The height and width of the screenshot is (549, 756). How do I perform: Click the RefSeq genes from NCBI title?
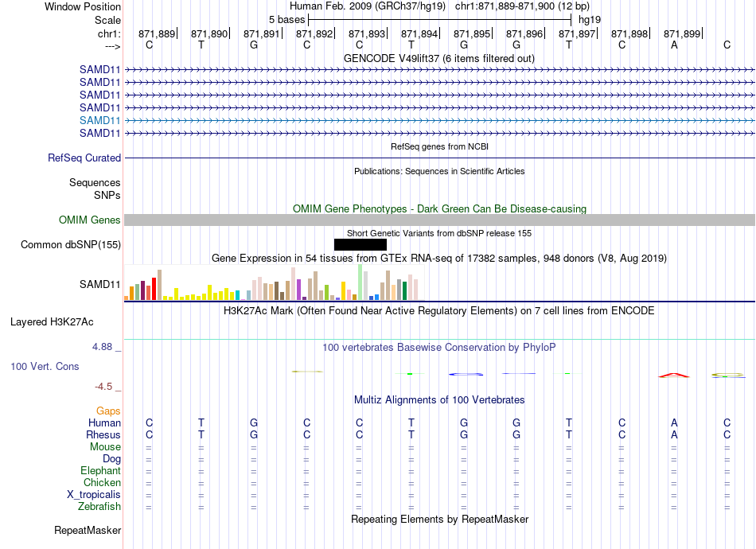[x=440, y=146]
